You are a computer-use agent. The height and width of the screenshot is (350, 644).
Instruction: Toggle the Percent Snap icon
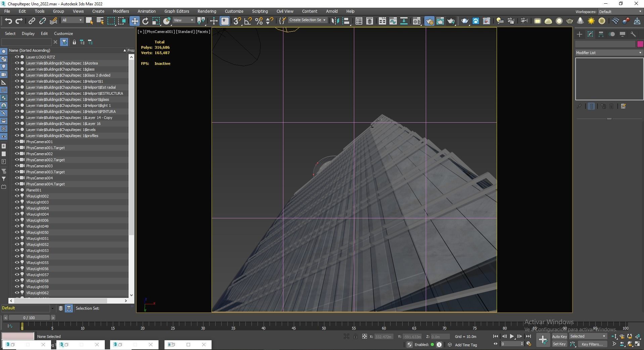click(x=259, y=21)
